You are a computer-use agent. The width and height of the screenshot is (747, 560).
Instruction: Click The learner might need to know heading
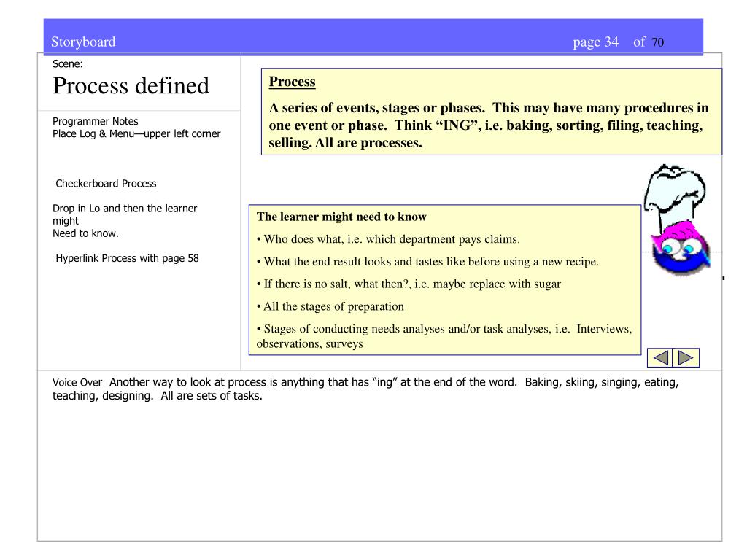click(341, 217)
